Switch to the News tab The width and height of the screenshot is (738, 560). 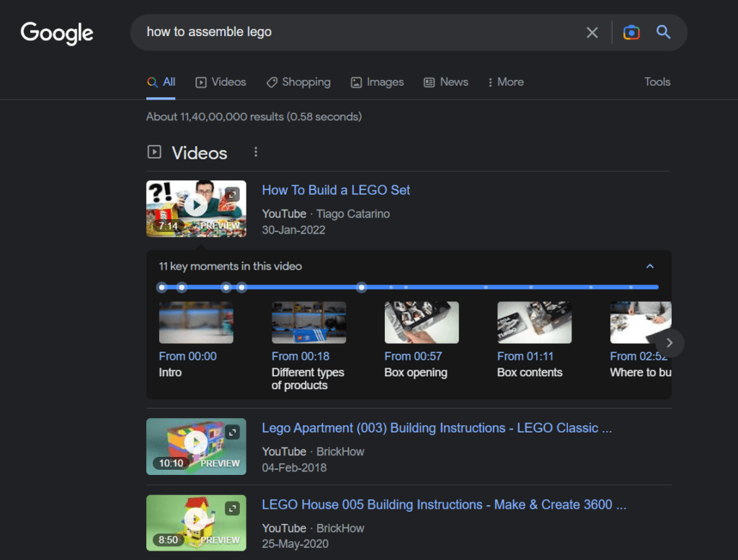446,82
